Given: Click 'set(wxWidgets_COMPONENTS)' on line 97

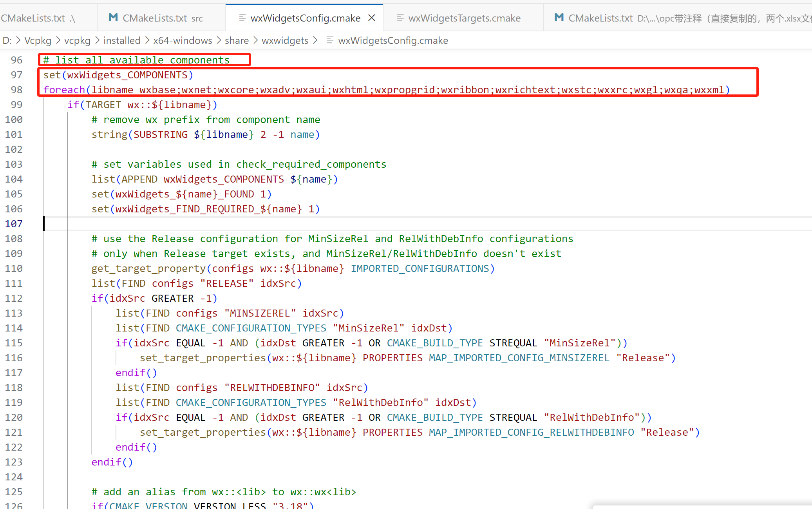Looking at the screenshot, I should pyautogui.click(x=118, y=75).
